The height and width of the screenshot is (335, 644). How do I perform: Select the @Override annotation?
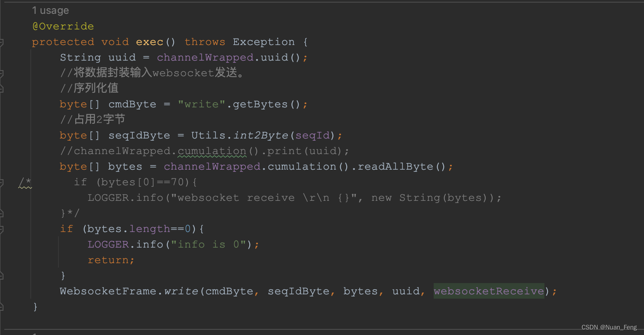tap(63, 26)
